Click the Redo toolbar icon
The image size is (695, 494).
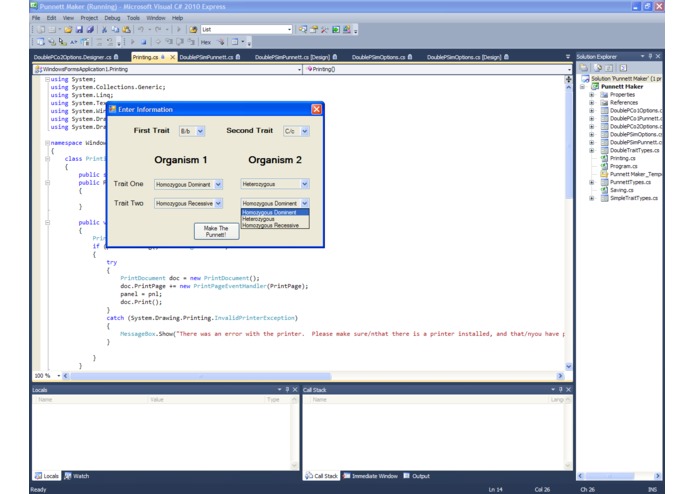pyautogui.click(x=158, y=30)
